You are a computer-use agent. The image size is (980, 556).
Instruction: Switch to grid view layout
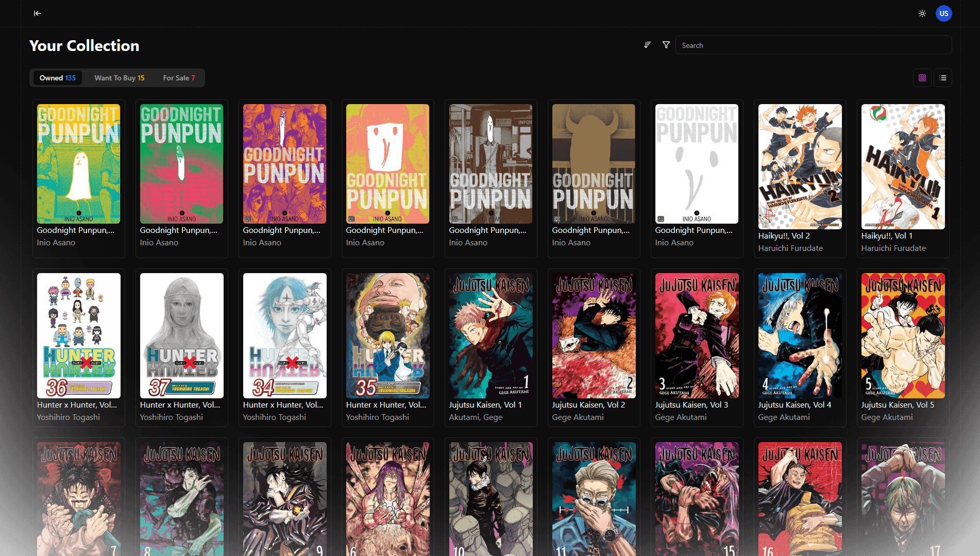(922, 78)
